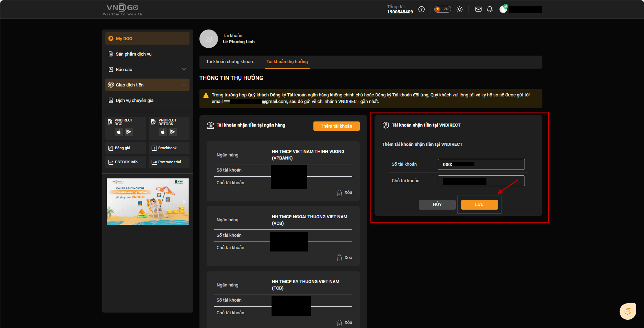Click the yellow warning triangle icon
Viewport: 644px width, 328px height.
206,95
